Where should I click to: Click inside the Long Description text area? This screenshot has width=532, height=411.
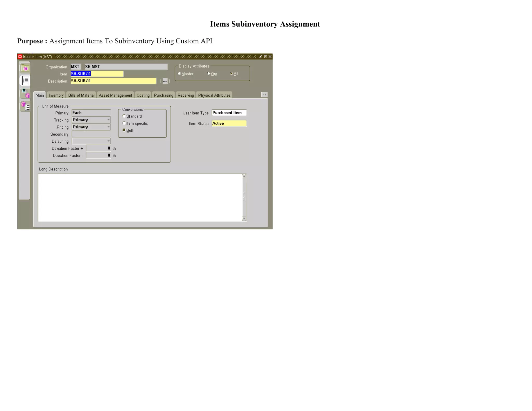140,197
